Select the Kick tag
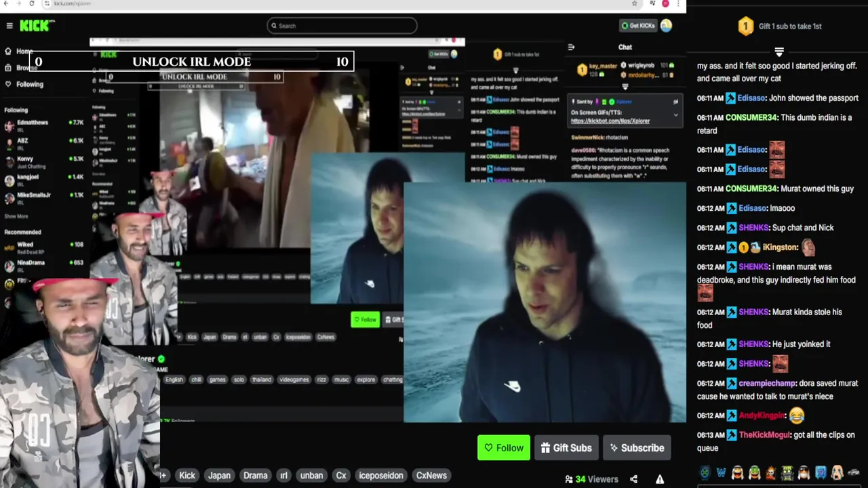Viewport: 868px width, 488px height. 187,476
